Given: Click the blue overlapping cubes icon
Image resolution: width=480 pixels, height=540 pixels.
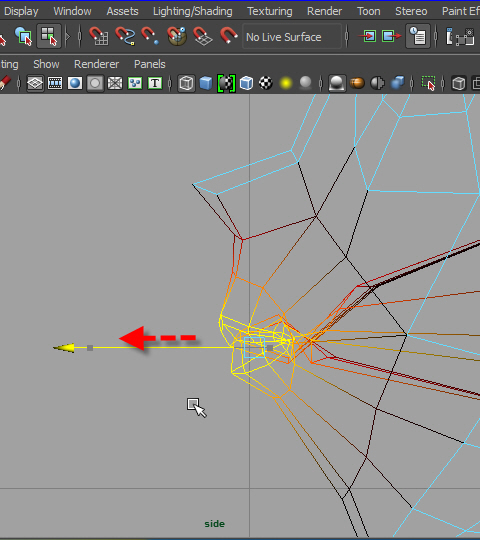Looking at the screenshot, I should [x=397, y=83].
